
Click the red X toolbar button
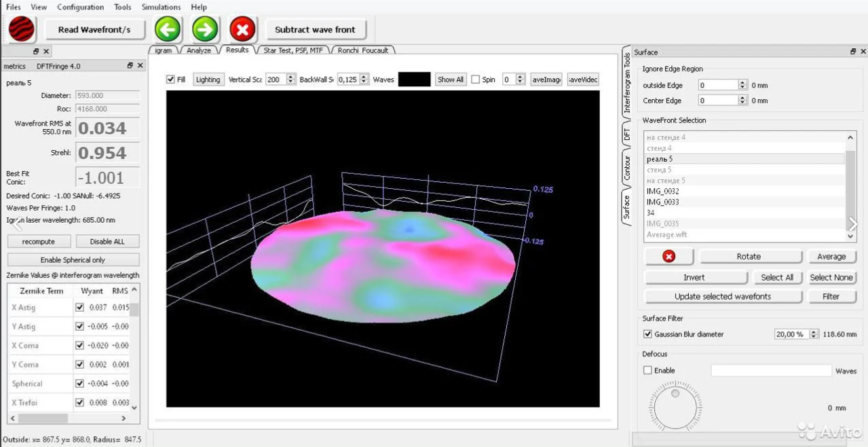pyautogui.click(x=242, y=29)
